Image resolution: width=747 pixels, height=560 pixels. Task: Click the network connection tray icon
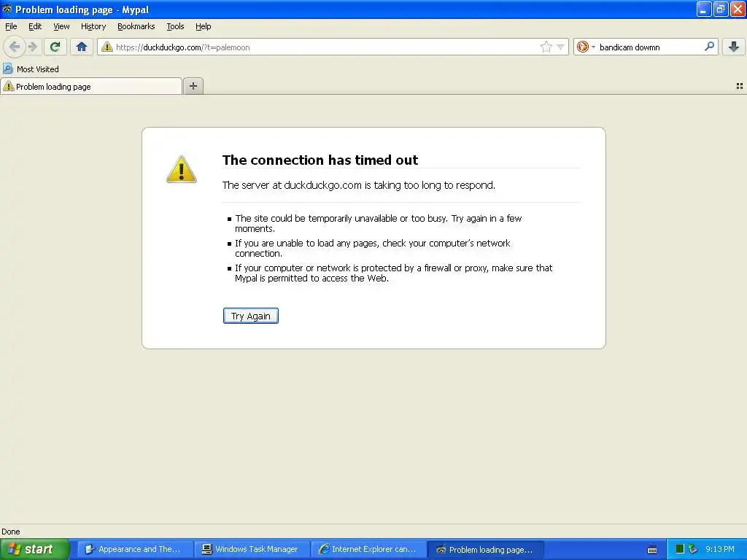pos(693,549)
